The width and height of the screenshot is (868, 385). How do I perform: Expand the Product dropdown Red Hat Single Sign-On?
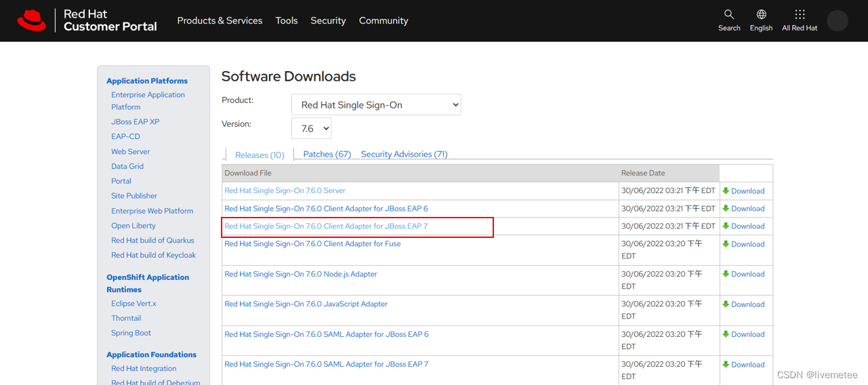[x=376, y=104]
